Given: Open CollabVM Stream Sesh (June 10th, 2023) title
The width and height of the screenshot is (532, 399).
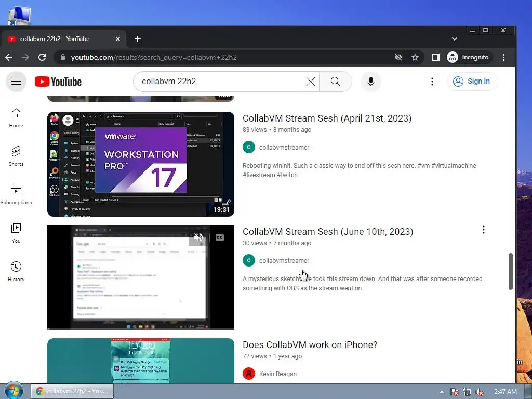Looking at the screenshot, I should [328, 231].
